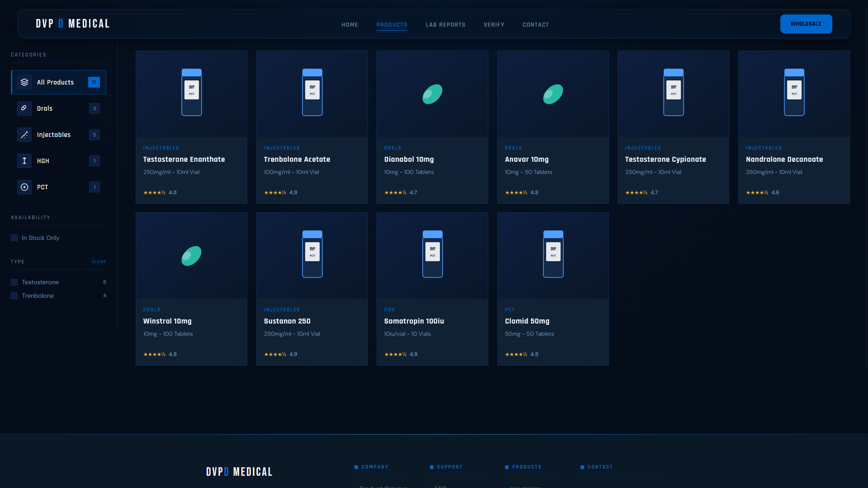Click the Wholesale button
This screenshot has height=488, width=868.
(x=806, y=24)
